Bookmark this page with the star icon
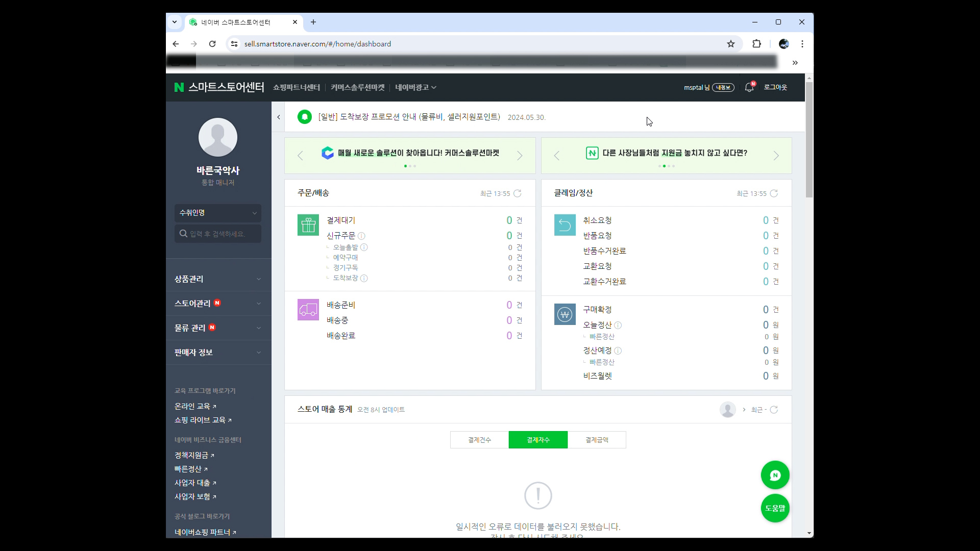The height and width of the screenshot is (551, 980). 731,44
